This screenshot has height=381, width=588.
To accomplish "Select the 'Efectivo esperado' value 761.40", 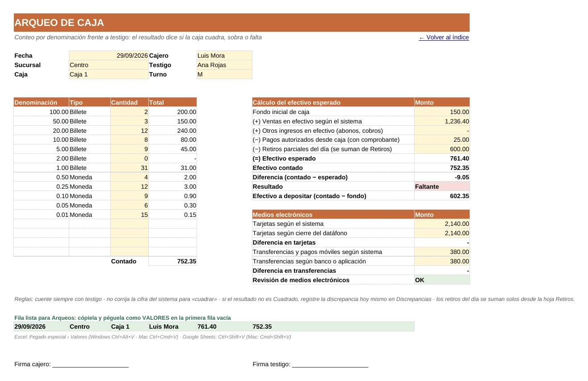I will point(442,158).
